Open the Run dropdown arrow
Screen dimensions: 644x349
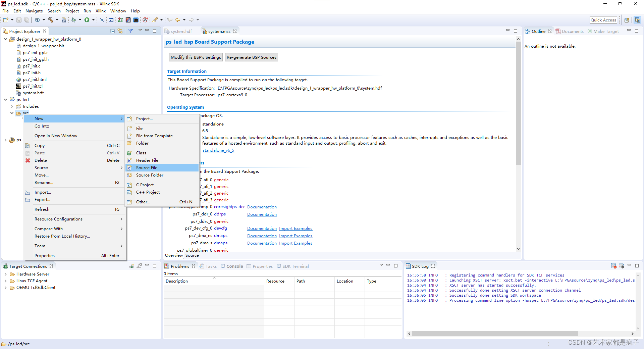pos(93,20)
